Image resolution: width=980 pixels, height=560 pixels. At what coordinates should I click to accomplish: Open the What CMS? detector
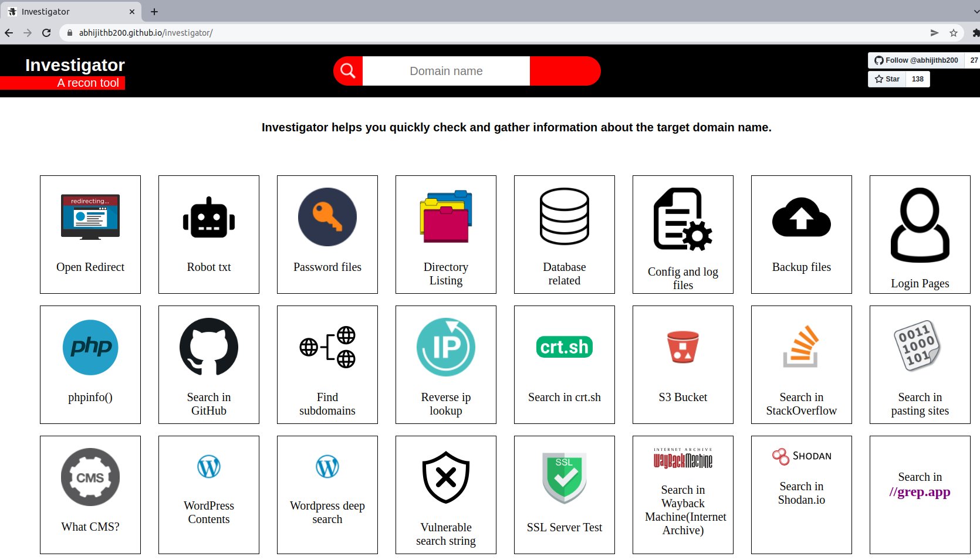tap(90, 494)
